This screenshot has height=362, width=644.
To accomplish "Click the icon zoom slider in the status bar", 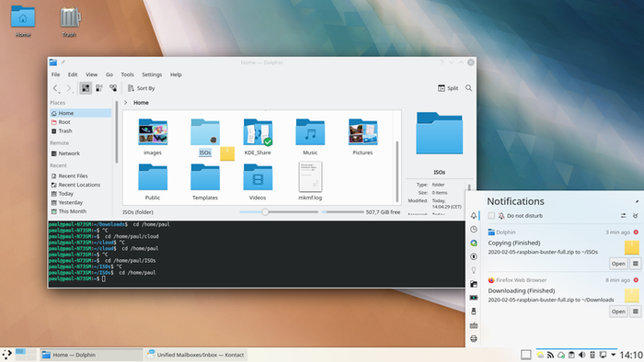I will pos(279,212).
